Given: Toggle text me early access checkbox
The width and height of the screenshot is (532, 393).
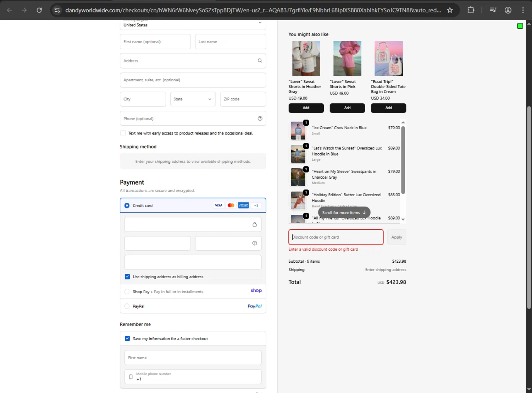Looking at the screenshot, I should point(123,133).
